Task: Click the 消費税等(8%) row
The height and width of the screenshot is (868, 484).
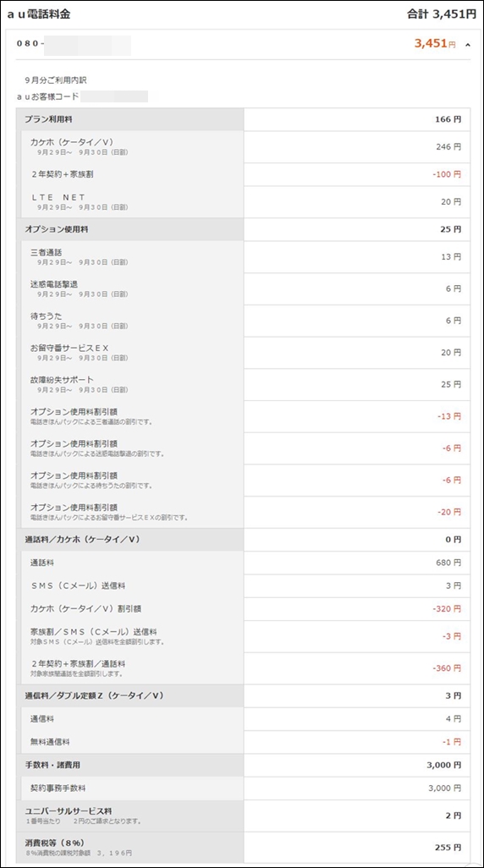Action: [x=243, y=847]
